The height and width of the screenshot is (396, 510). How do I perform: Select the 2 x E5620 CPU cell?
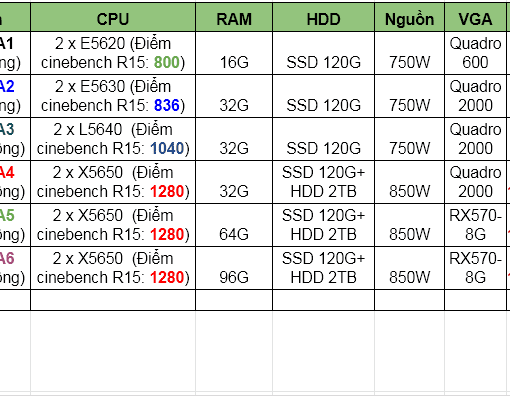(x=113, y=53)
